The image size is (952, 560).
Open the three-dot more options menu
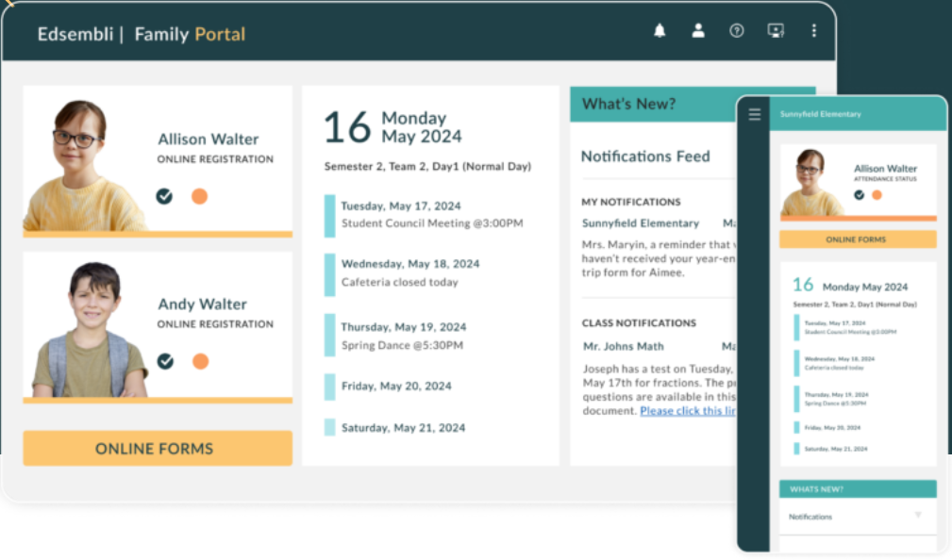[814, 30]
